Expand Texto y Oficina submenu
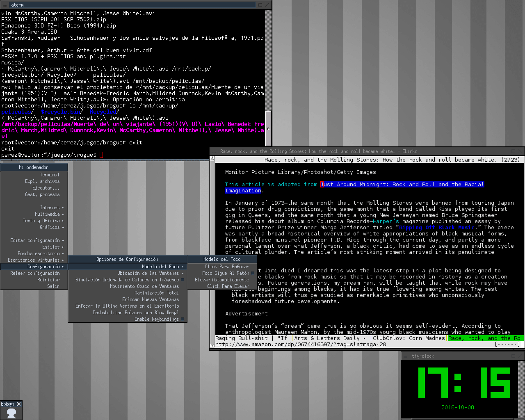The width and height of the screenshot is (525, 420). pos(34,221)
